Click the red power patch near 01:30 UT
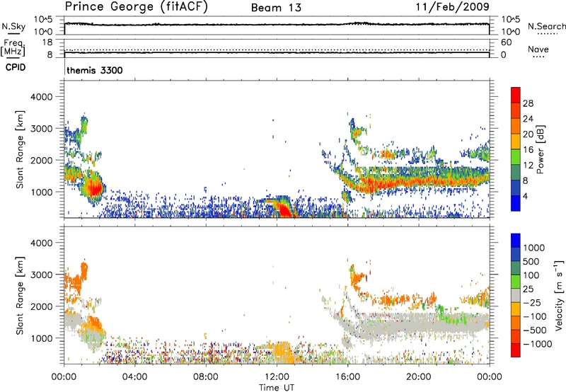The width and height of the screenshot is (566, 392). pos(96,189)
